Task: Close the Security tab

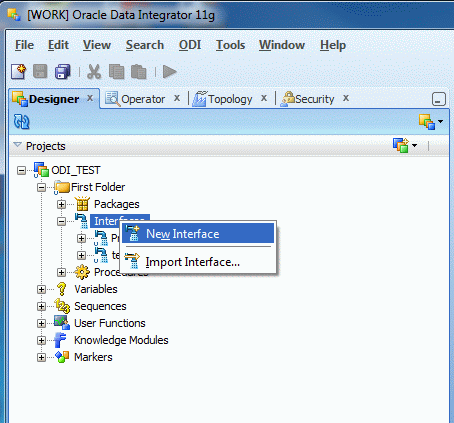Action: point(346,98)
